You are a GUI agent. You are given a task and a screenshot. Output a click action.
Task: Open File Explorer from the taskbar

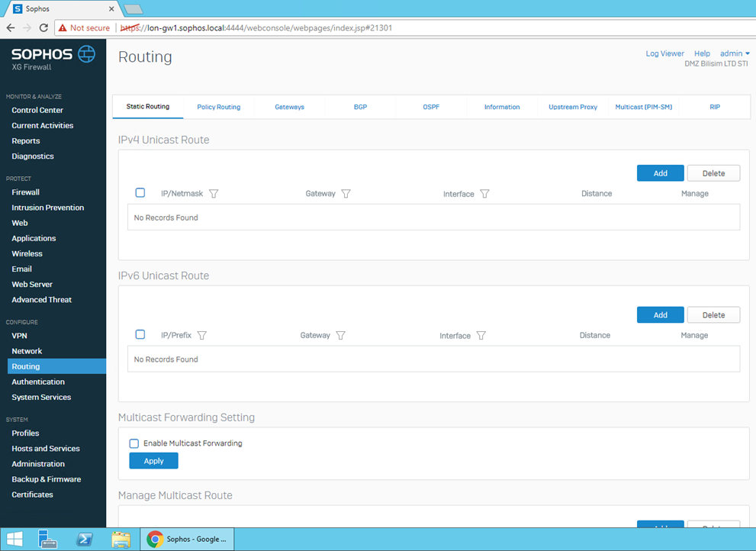click(x=121, y=540)
